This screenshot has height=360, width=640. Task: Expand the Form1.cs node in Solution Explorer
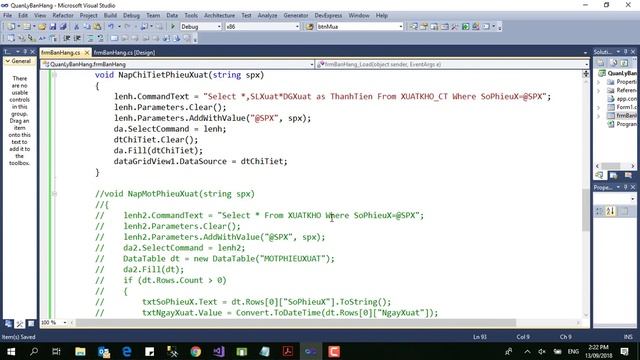(599, 108)
